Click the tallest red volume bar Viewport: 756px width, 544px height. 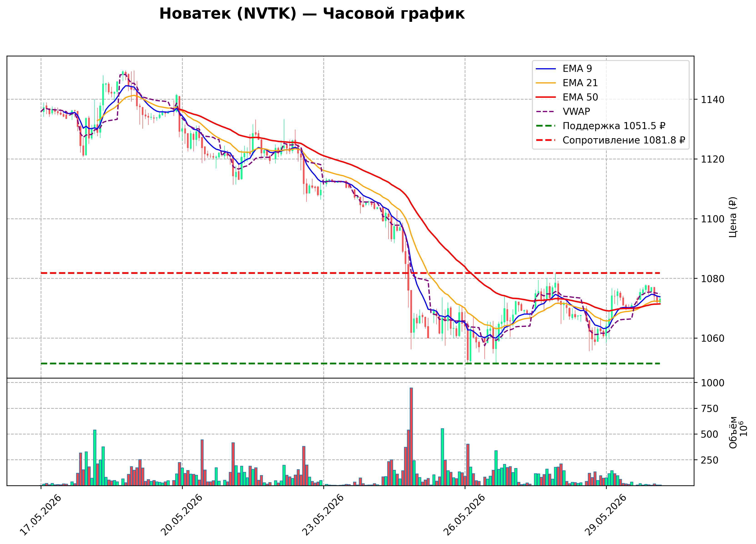(x=411, y=437)
